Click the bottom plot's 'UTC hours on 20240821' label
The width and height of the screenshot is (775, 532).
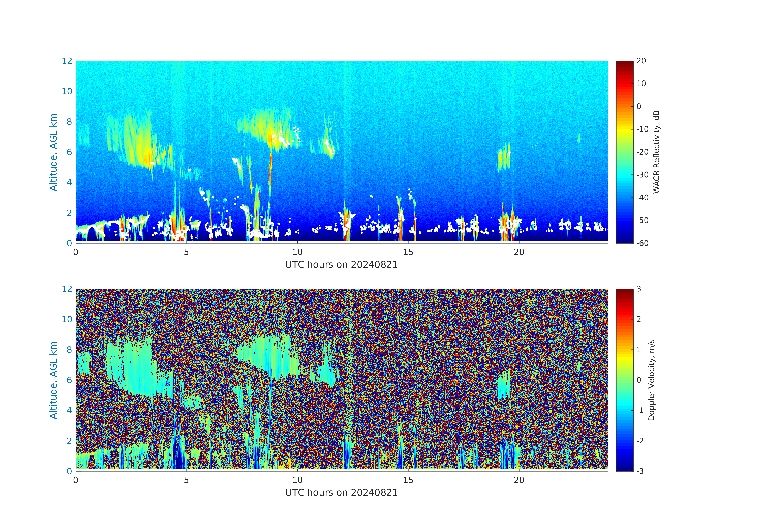coord(341,493)
